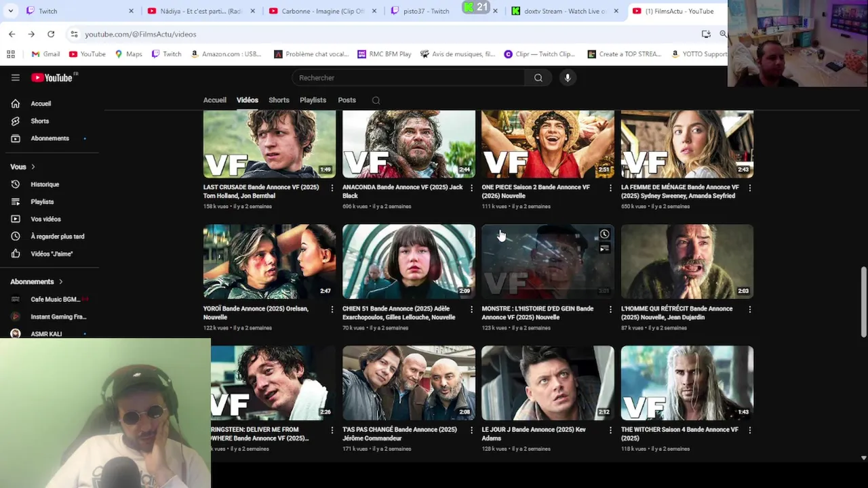This screenshot has height=488, width=868.
Task: Expand the Abonnements section chevron
Action: (60, 282)
